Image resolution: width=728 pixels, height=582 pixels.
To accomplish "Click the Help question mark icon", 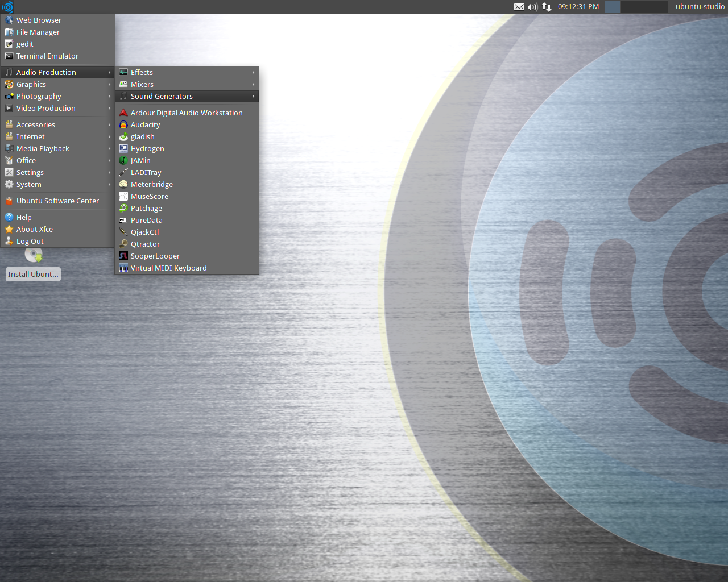I will coord(9,217).
